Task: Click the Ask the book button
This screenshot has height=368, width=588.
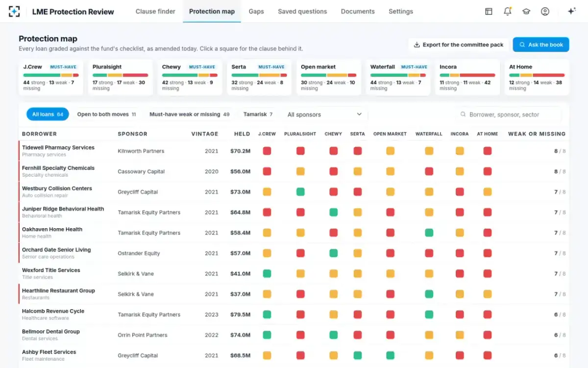Action: 541,45
